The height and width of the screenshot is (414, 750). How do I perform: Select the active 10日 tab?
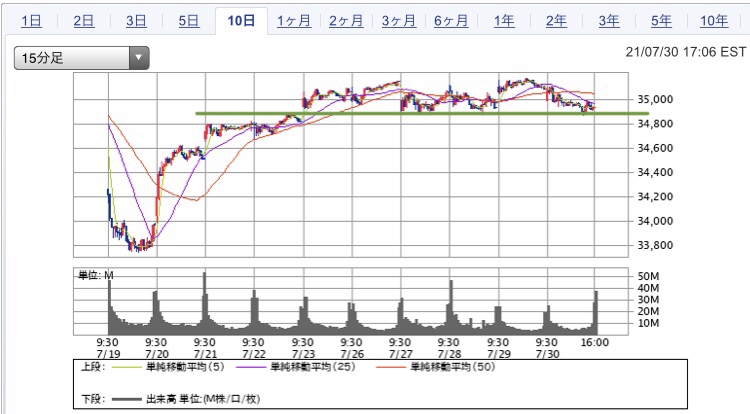click(x=241, y=21)
